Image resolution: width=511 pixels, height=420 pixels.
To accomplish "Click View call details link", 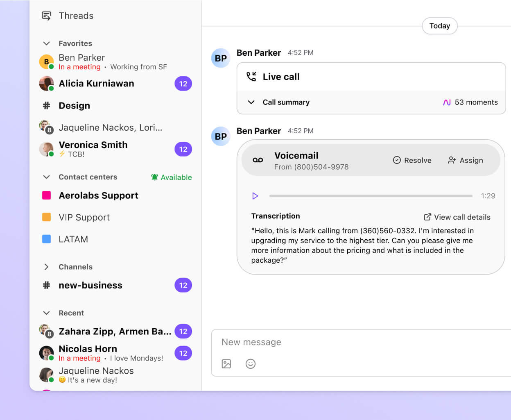I will pyautogui.click(x=457, y=217).
